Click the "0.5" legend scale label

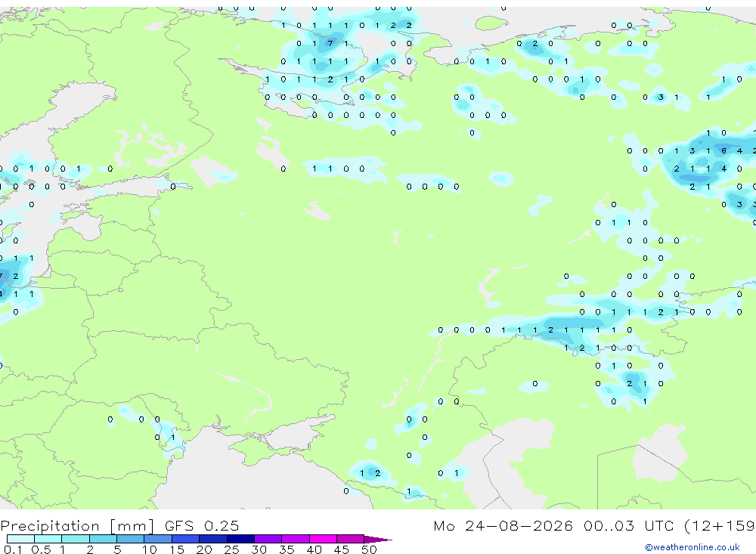coord(41,549)
